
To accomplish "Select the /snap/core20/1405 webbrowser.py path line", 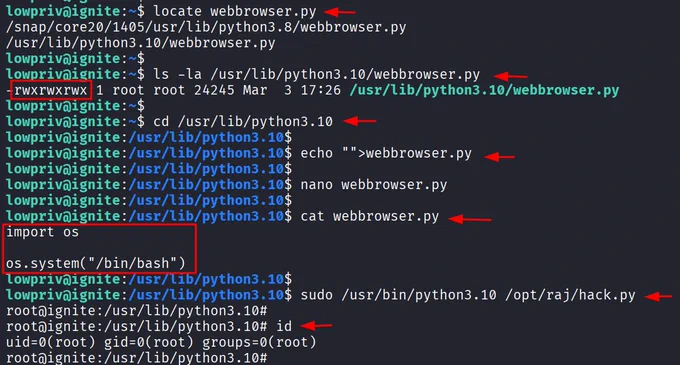I will [206, 27].
